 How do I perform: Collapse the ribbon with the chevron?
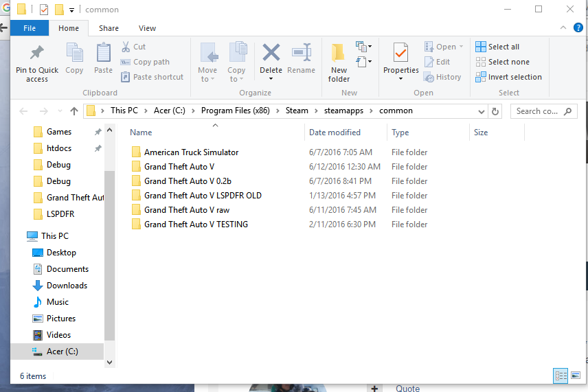pyautogui.click(x=563, y=27)
